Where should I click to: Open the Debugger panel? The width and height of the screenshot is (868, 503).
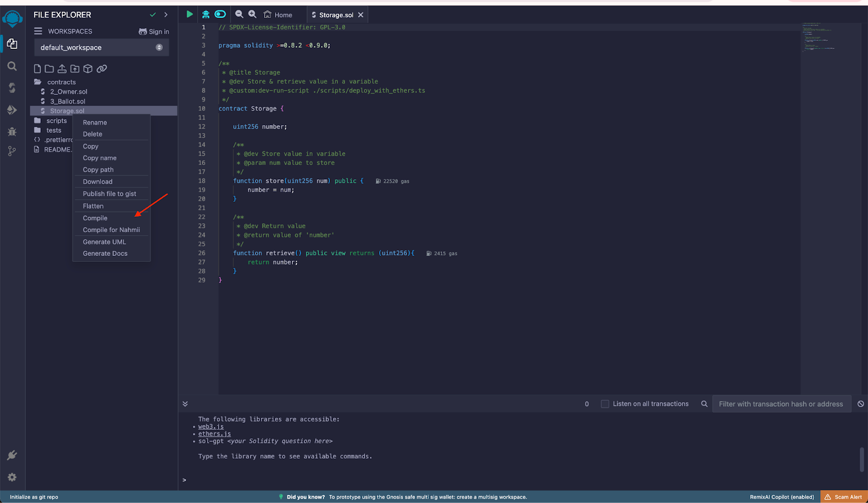(12, 131)
